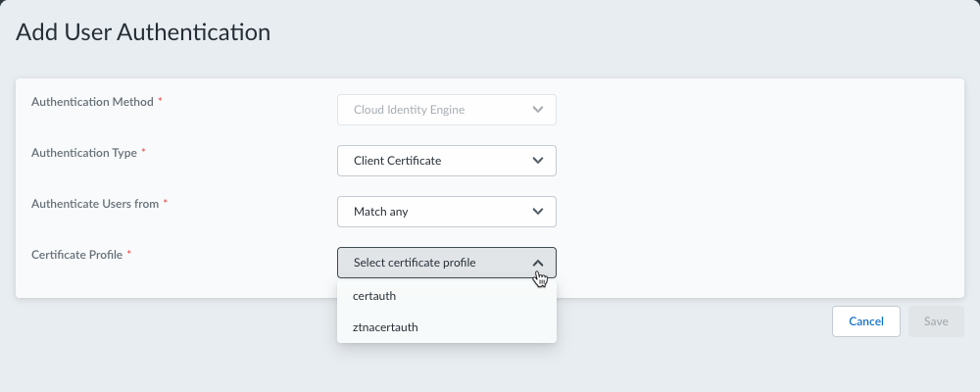
Task: Click the red asterisk next to Authentication Type
Action: [143, 152]
